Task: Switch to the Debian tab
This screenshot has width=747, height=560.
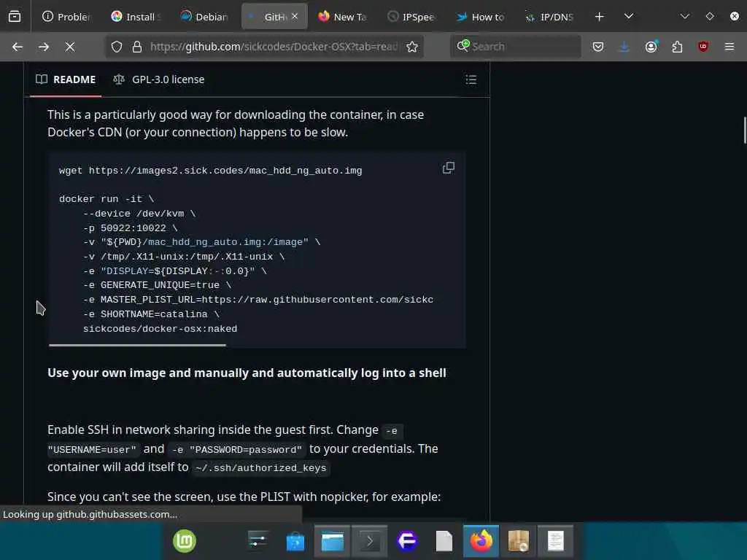Action: click(205, 17)
